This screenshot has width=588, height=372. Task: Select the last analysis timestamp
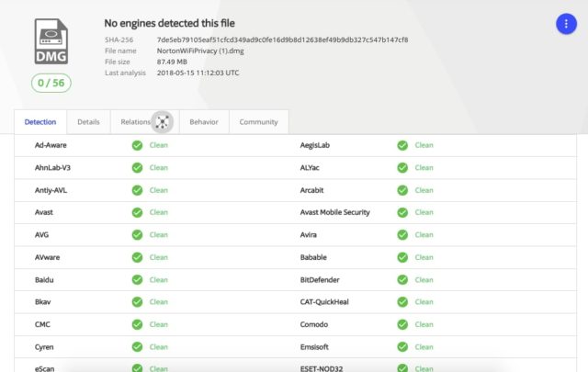point(198,73)
